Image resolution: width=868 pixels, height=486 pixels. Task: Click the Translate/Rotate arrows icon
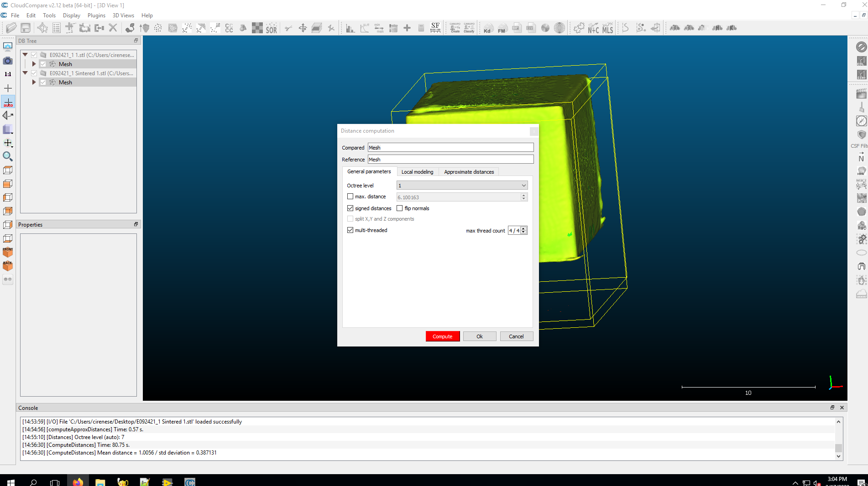[x=303, y=28]
